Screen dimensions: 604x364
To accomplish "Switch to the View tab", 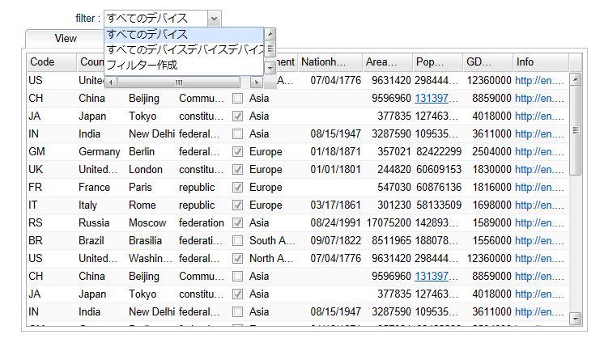I will coord(66,38).
